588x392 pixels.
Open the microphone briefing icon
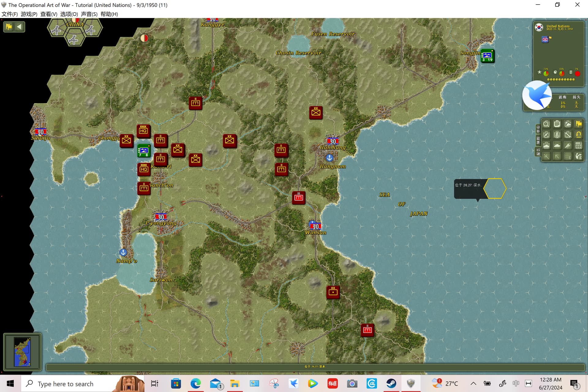[x=557, y=135]
